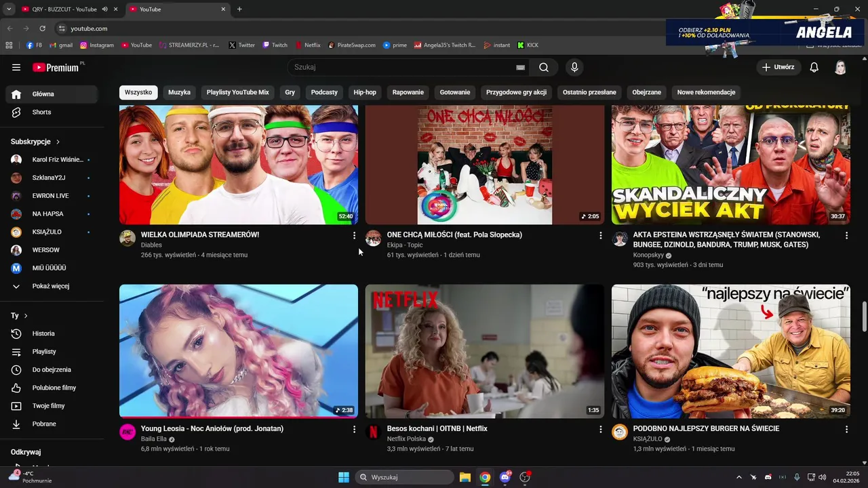Mute the QRY - BUZZCUT tab audio icon
Viewport: 868px width, 488px height.
pos(104,9)
